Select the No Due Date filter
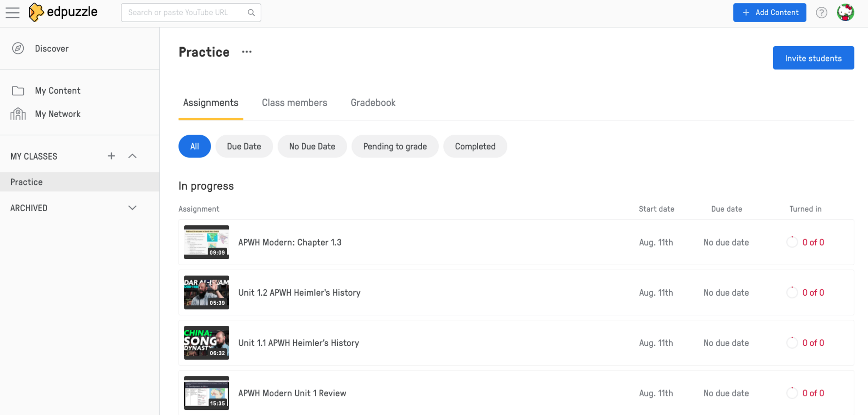868x415 pixels. point(312,146)
